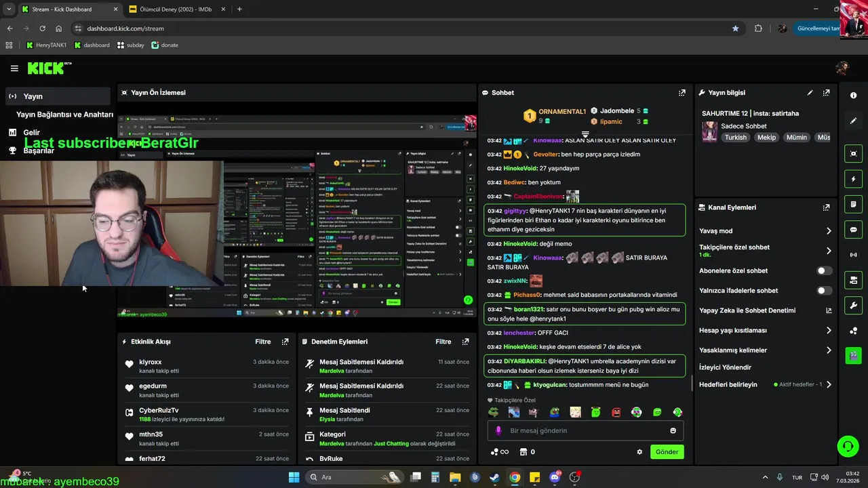Toggle the lightning activity icon in right sidebar
This screenshot has width=868, height=488.
pos(854,179)
